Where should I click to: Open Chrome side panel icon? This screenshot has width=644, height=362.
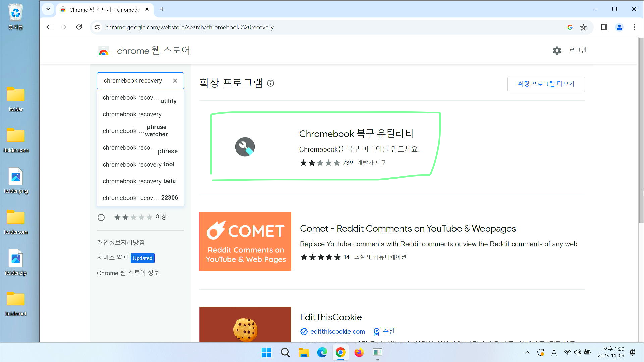pyautogui.click(x=604, y=27)
